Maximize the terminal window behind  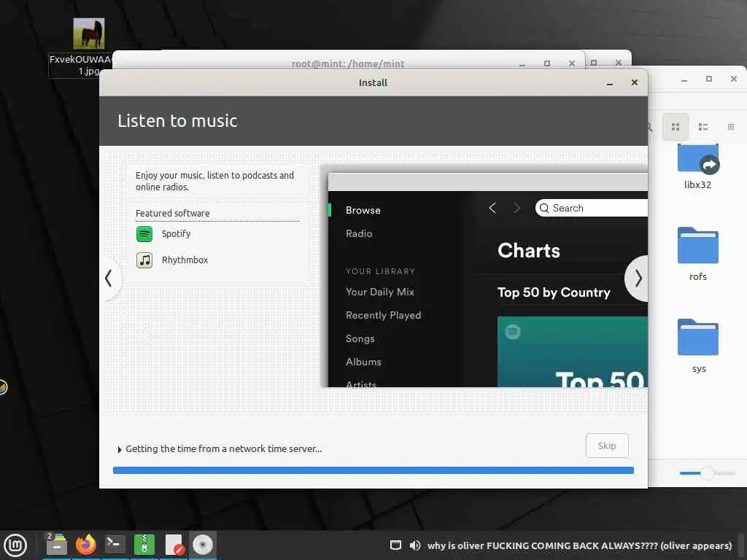[x=547, y=63]
